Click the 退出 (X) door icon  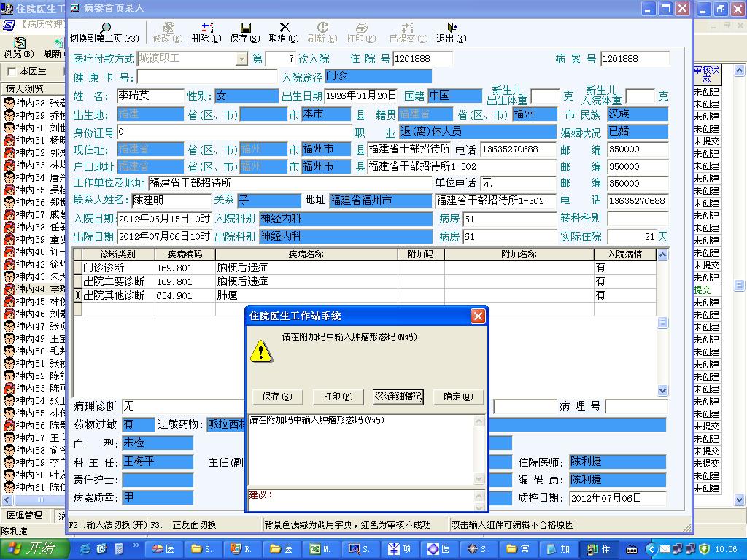pos(452,28)
